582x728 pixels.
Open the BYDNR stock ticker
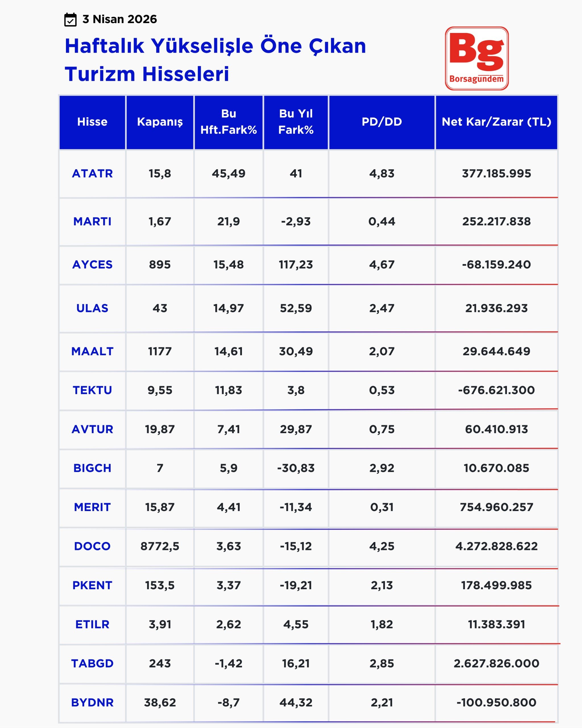pyautogui.click(x=92, y=703)
